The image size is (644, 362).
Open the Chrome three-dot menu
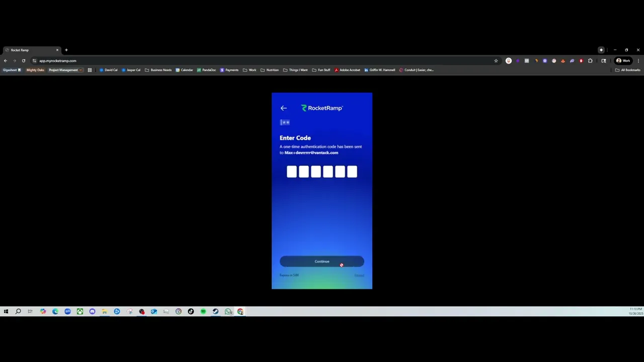tap(638, 61)
